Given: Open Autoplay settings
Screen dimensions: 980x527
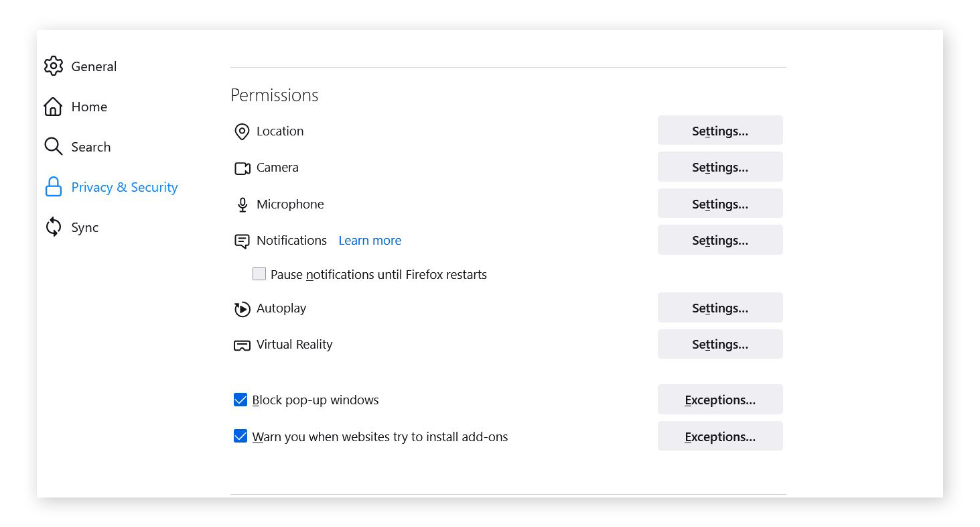Looking at the screenshot, I should coord(719,307).
